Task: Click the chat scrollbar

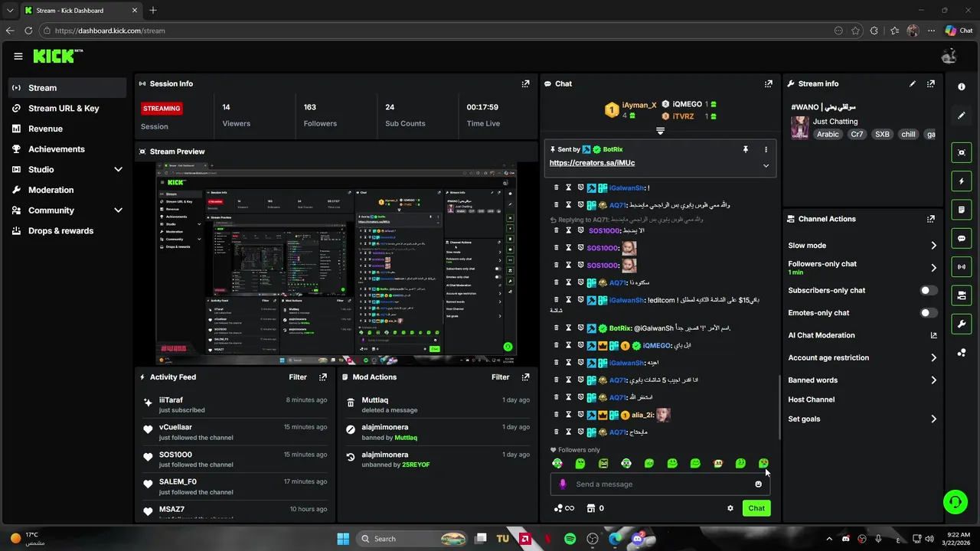Action: point(779,407)
